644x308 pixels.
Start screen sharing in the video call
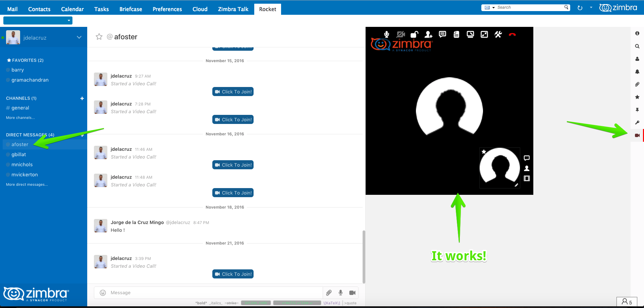[x=470, y=34]
